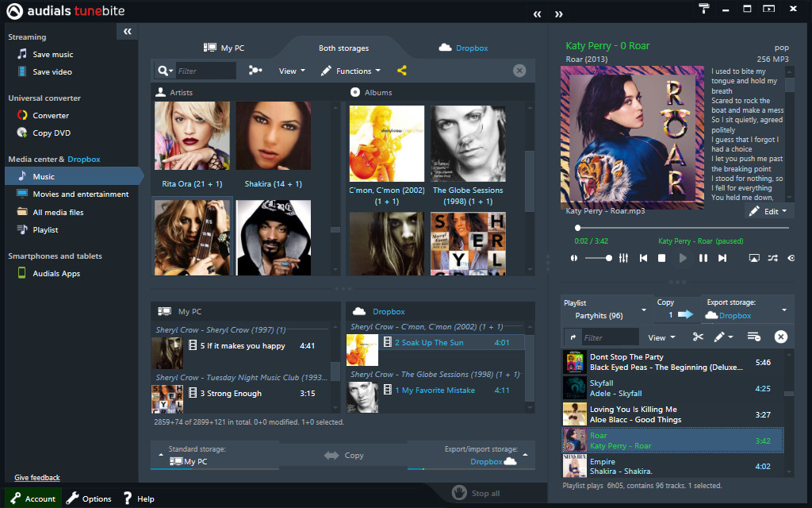This screenshot has height=508, width=812.
Task: Switch to the My PC tab
Action: click(x=224, y=48)
